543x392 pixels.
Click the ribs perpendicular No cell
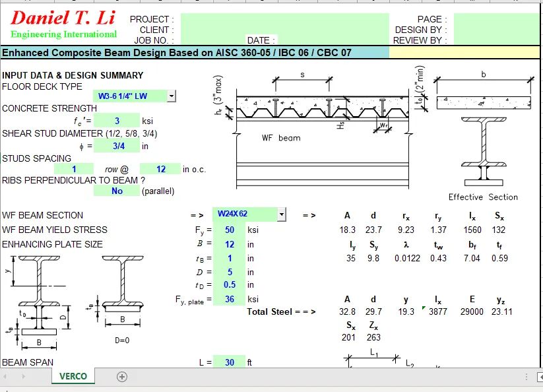click(117, 191)
